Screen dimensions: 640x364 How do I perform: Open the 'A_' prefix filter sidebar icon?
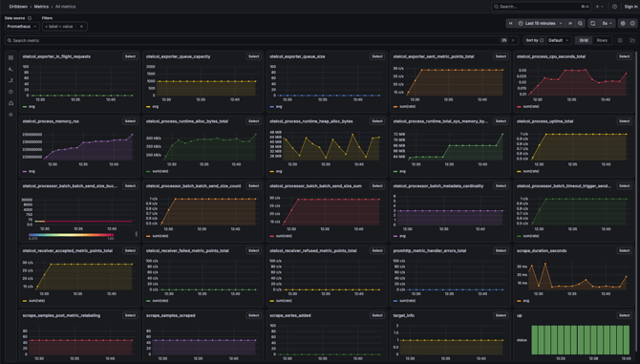coord(11,69)
